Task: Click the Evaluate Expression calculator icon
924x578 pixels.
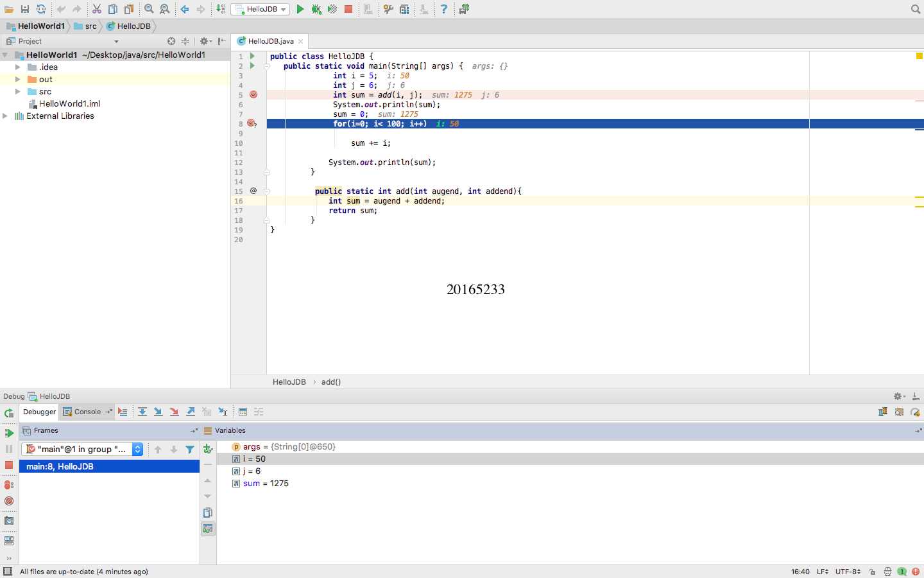Action: click(243, 412)
